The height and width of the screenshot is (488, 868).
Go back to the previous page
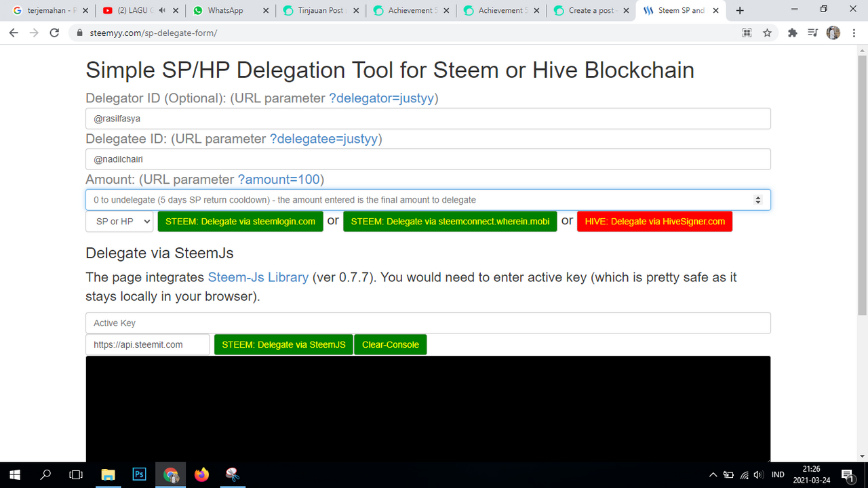click(14, 33)
